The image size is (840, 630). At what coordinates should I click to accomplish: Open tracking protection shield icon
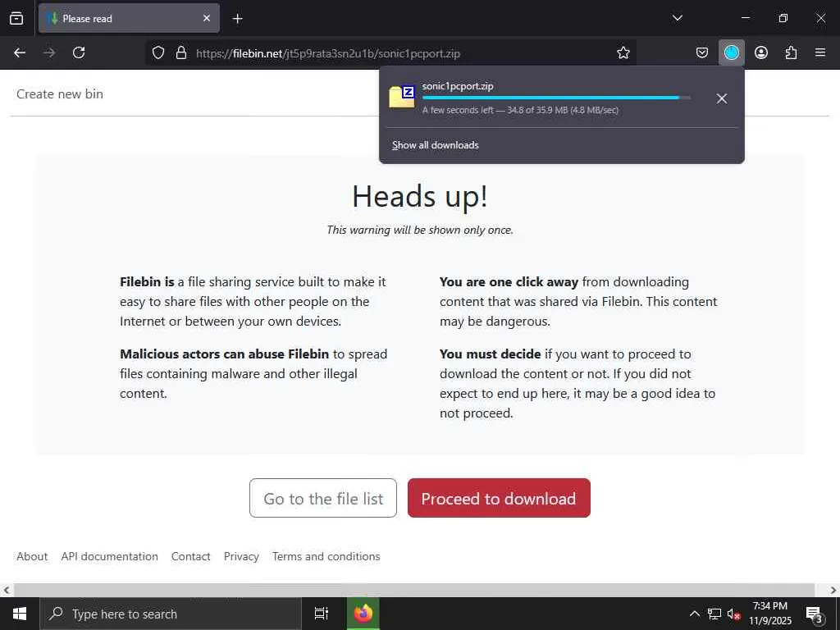[158, 52]
